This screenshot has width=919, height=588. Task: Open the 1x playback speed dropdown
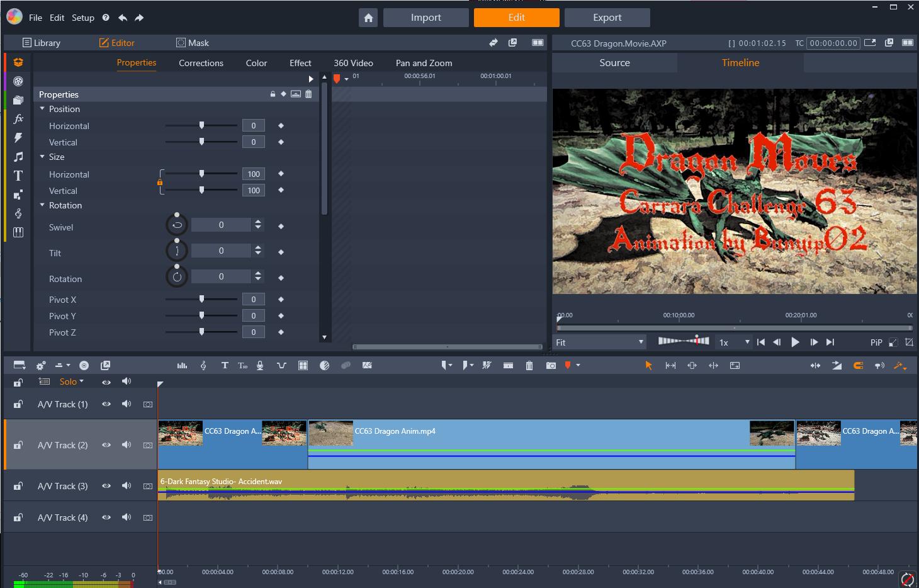click(x=734, y=342)
